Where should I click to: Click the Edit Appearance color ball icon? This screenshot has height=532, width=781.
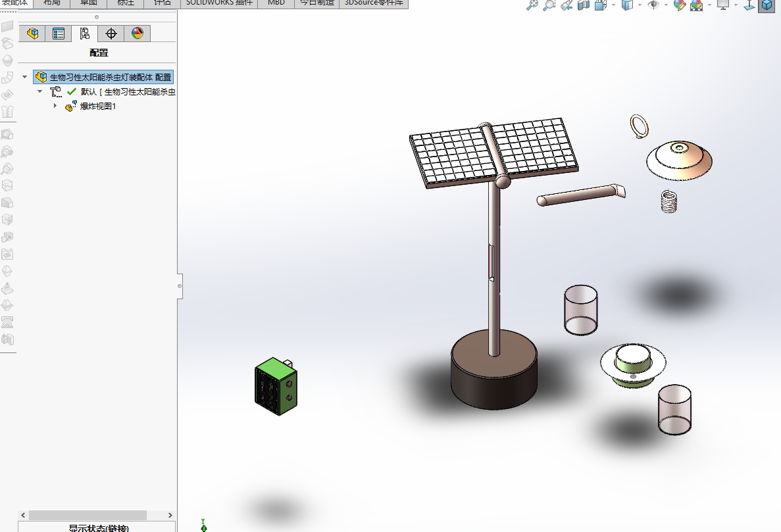(680, 5)
